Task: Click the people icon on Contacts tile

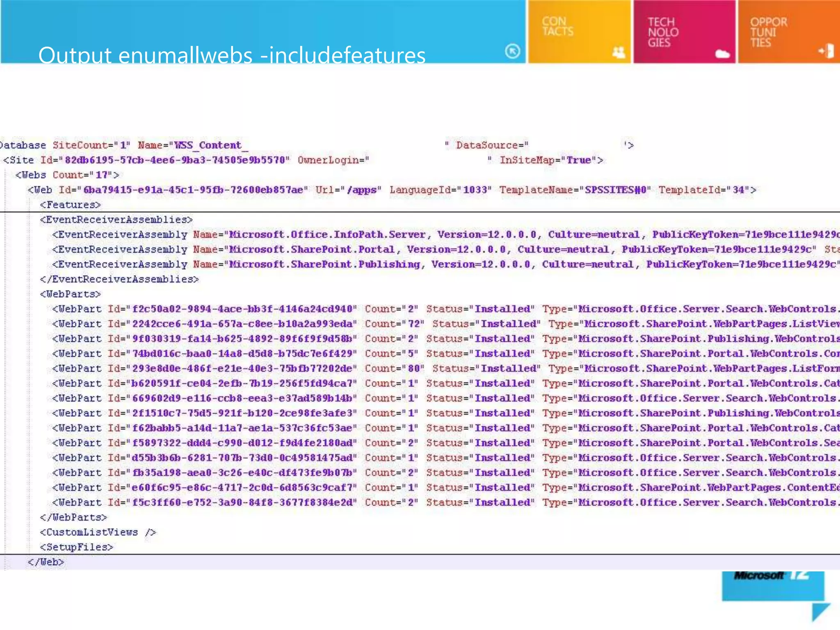Action: pos(619,52)
